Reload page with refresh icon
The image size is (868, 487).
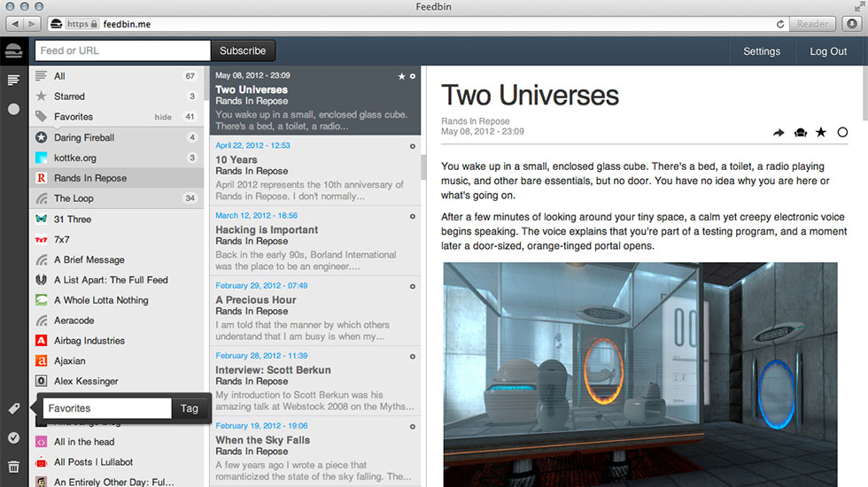coord(780,24)
